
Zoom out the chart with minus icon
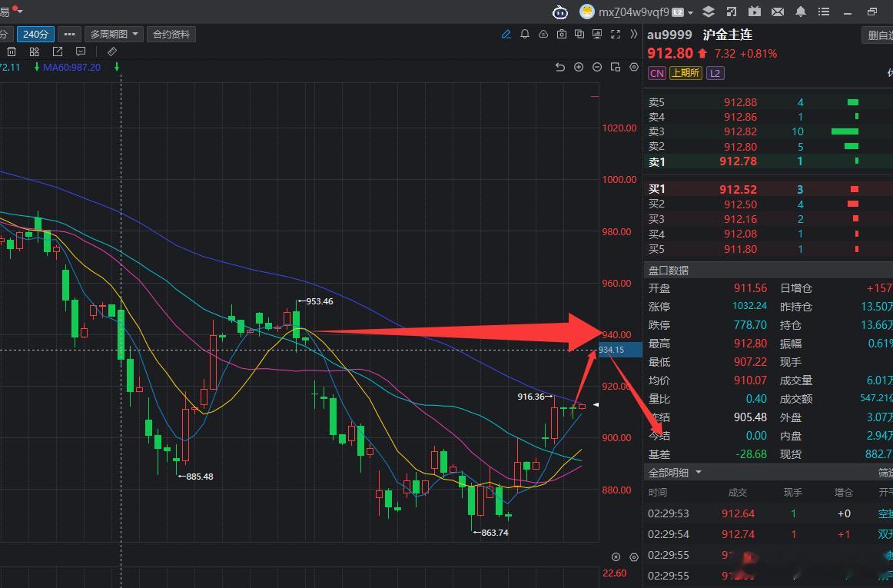point(597,67)
